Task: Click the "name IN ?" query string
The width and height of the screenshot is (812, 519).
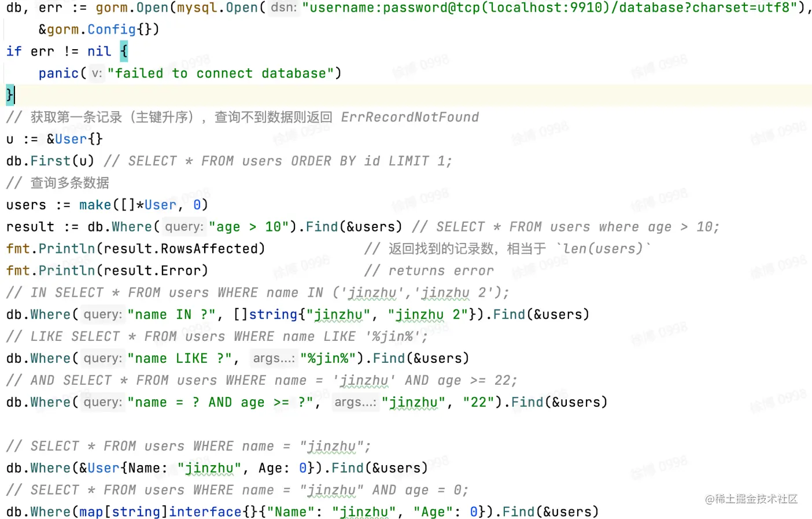Action: [x=171, y=315]
